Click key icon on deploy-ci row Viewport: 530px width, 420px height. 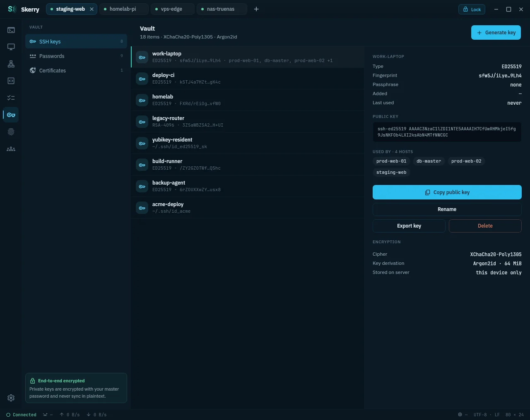point(142,79)
